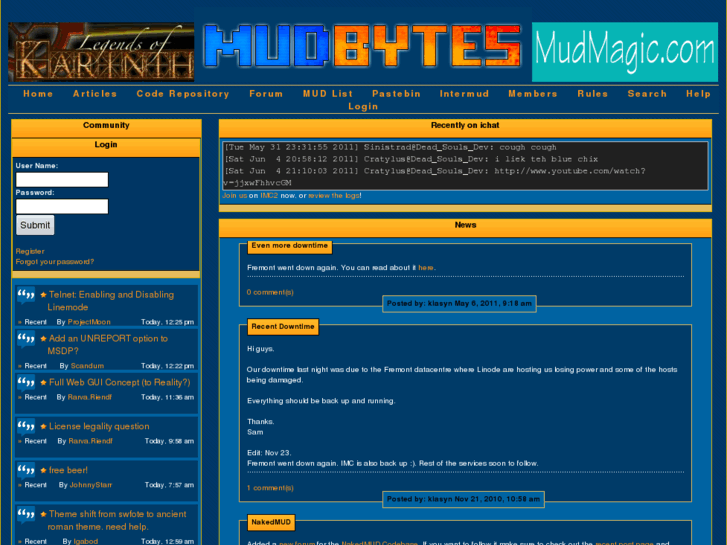Open the Help menu item
The width and height of the screenshot is (727, 545).
pos(698,94)
